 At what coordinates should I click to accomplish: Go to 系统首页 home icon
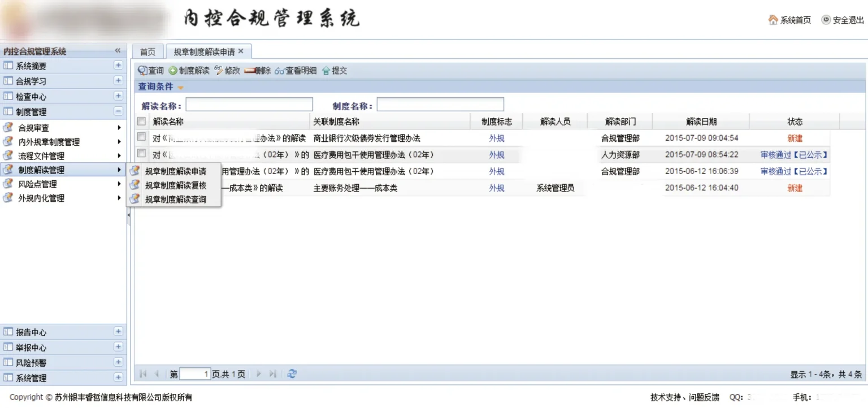pos(773,20)
